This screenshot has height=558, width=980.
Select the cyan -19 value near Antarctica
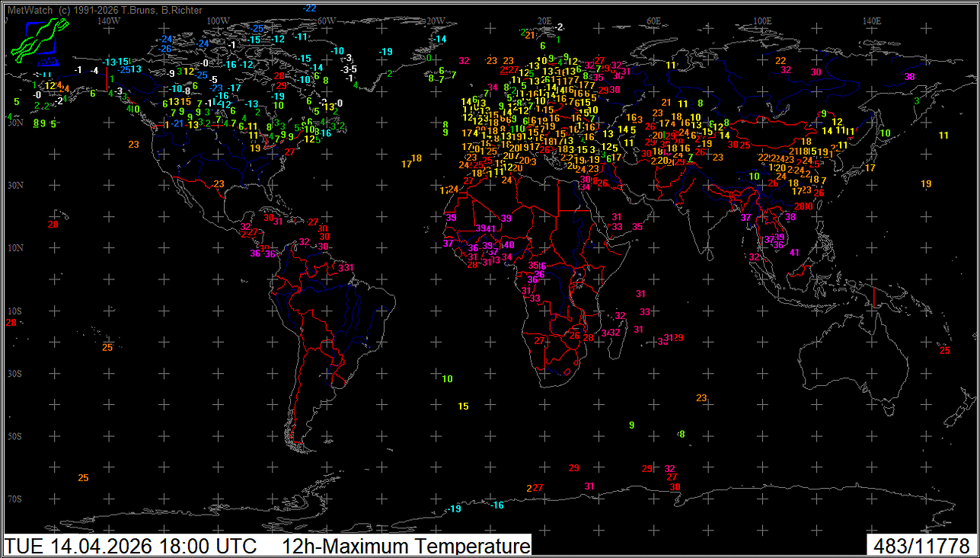pos(455,509)
